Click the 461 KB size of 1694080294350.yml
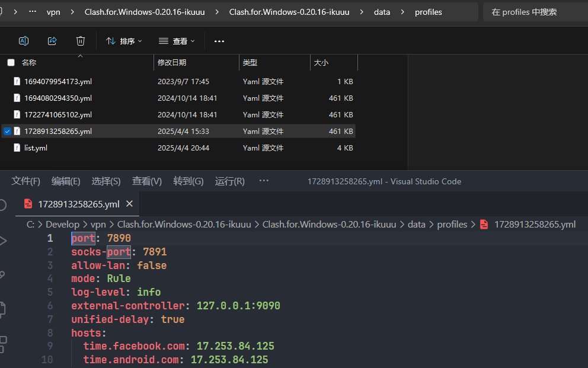 (341, 98)
